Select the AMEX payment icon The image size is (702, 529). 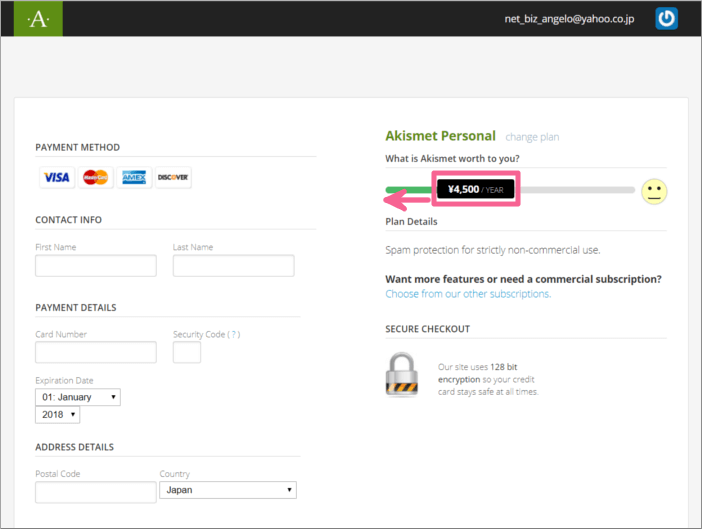134,177
